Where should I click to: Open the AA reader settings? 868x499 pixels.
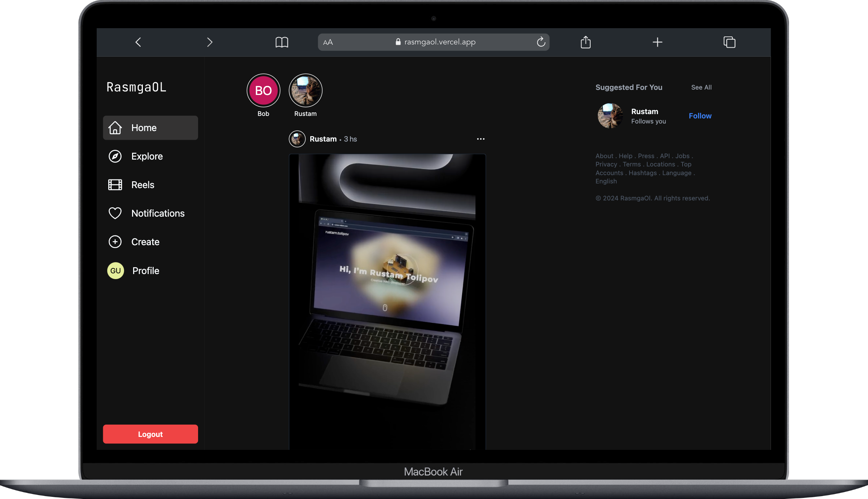pyautogui.click(x=328, y=42)
